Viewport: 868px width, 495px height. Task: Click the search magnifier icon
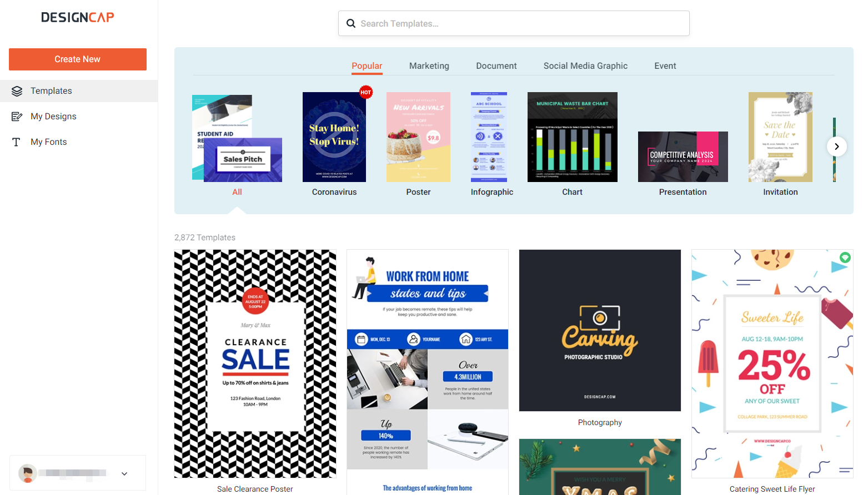351,23
